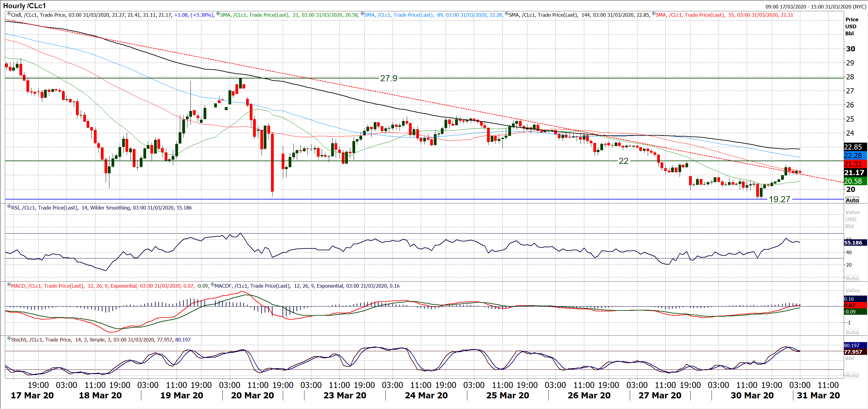Click the 20 price axis label
This screenshot has width=868, height=409.
tap(850, 189)
